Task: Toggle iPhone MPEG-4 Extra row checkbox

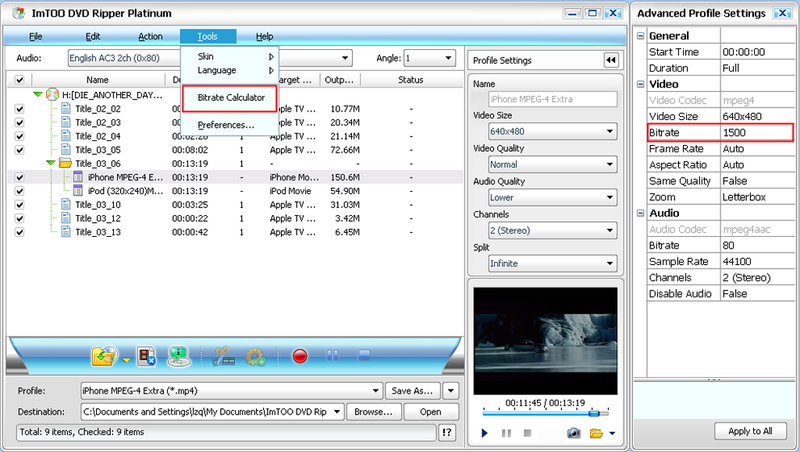Action: (x=19, y=177)
